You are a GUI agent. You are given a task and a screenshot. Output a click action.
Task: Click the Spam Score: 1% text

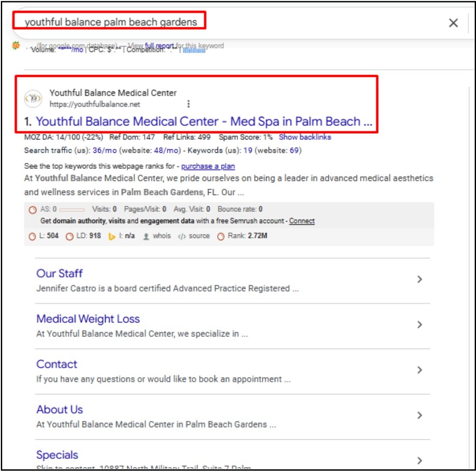pos(245,137)
